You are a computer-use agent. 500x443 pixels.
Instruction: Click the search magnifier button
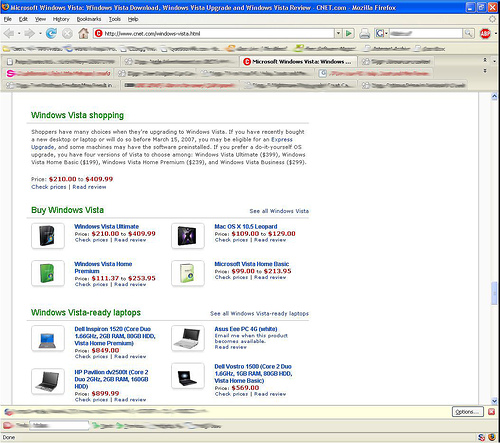point(468,33)
